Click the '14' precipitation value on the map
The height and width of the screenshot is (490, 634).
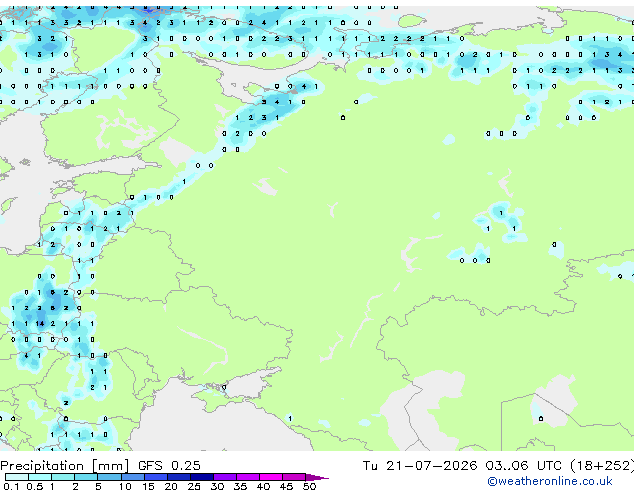pos(40,324)
